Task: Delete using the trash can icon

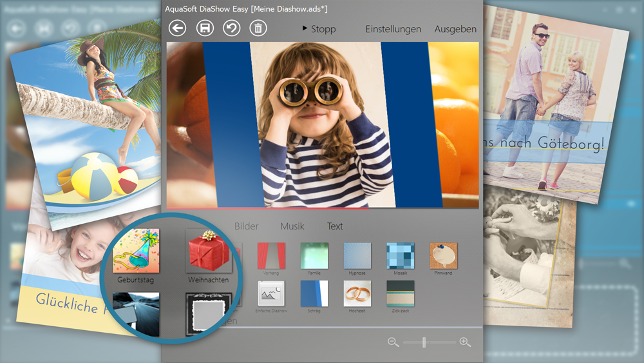Action: [x=258, y=28]
